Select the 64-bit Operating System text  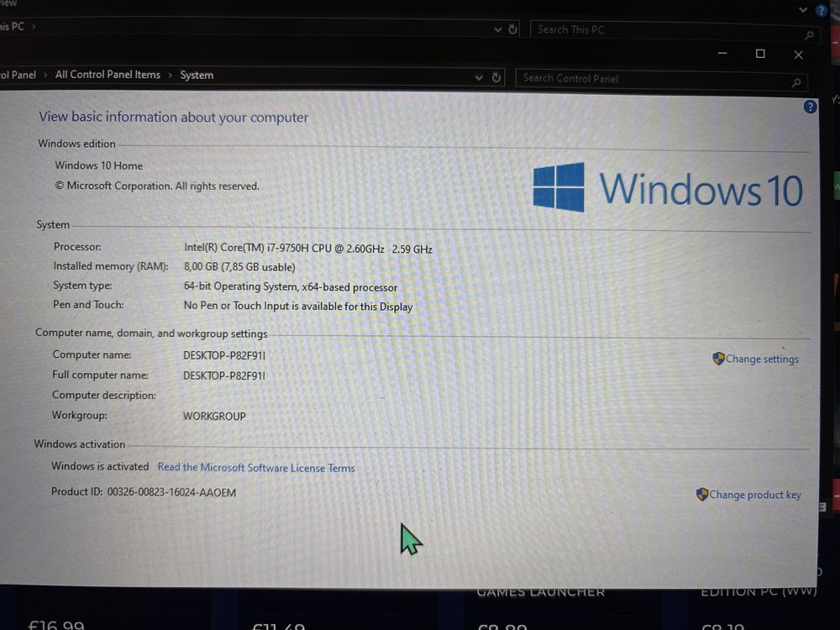tap(291, 286)
